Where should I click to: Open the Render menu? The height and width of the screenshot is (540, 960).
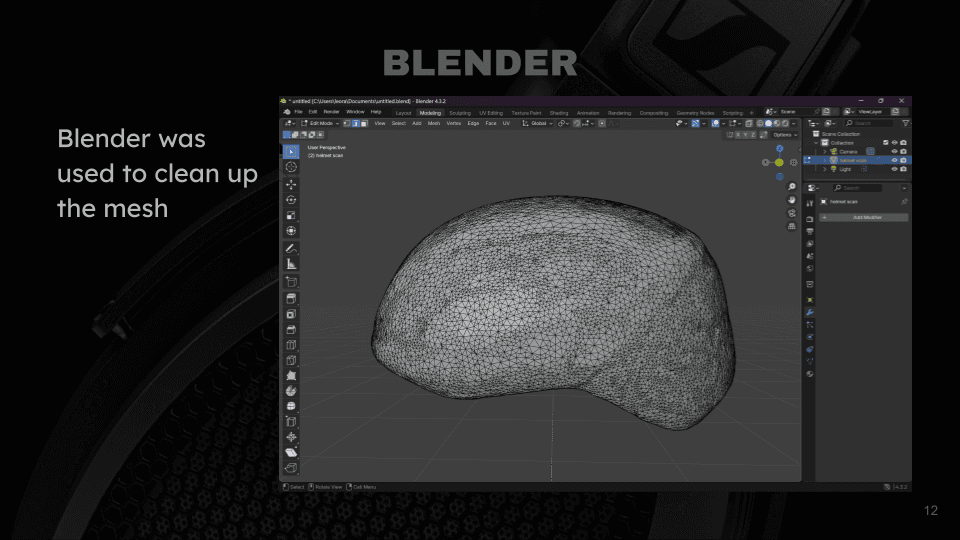pos(331,112)
